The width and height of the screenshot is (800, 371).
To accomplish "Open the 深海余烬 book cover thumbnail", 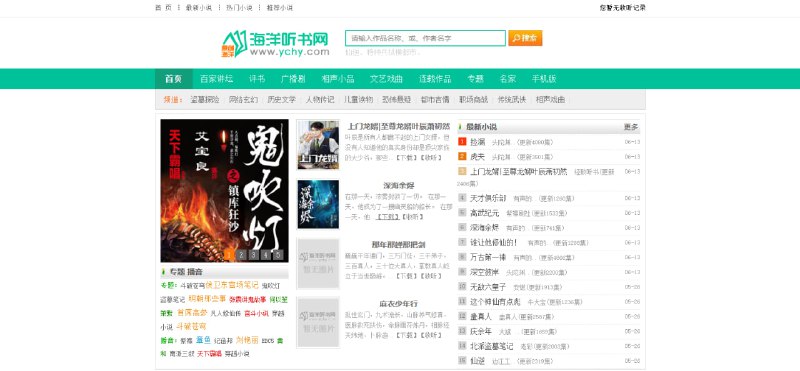I will click(318, 204).
